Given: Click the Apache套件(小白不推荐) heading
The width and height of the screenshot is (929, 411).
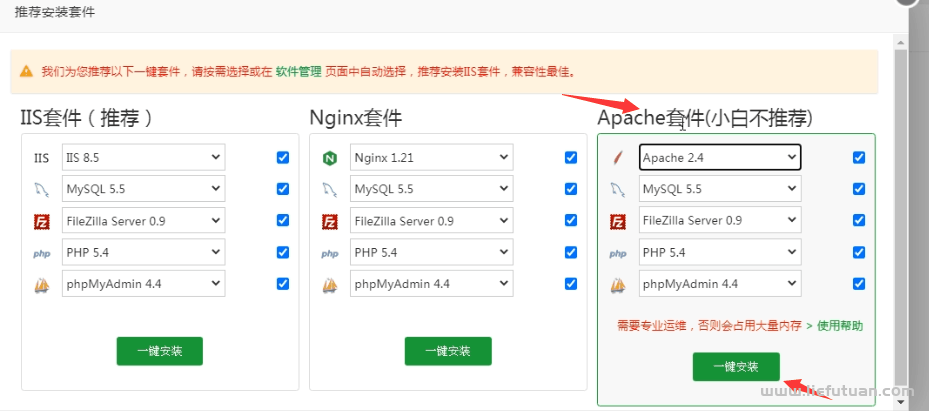Looking at the screenshot, I should pyautogui.click(x=704, y=118).
